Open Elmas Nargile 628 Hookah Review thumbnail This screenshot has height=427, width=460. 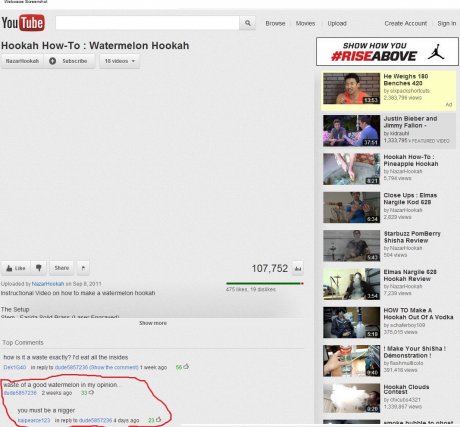pyautogui.click(x=351, y=284)
